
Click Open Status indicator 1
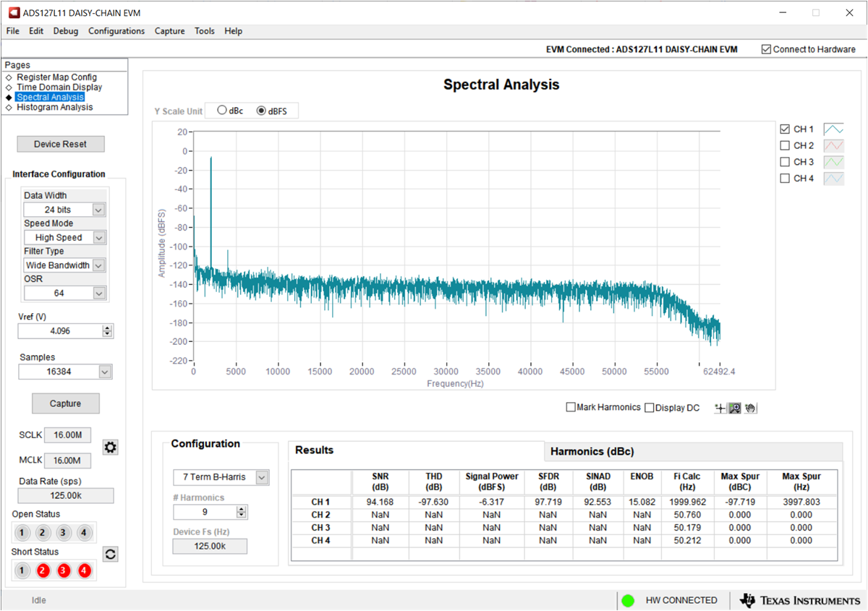pos(22,533)
